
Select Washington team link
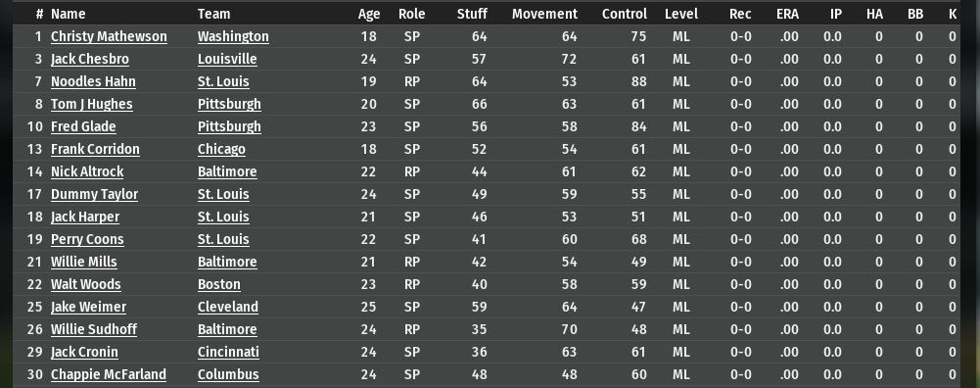click(233, 36)
